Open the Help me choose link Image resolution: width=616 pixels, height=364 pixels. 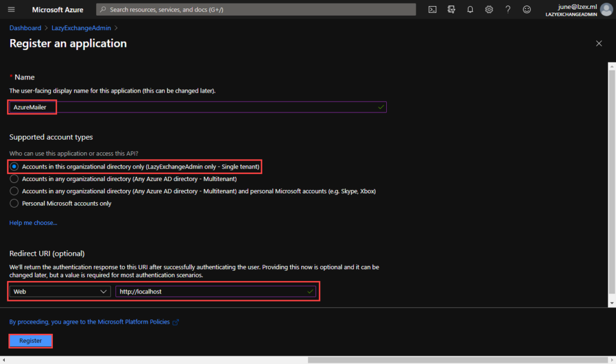[x=33, y=223]
